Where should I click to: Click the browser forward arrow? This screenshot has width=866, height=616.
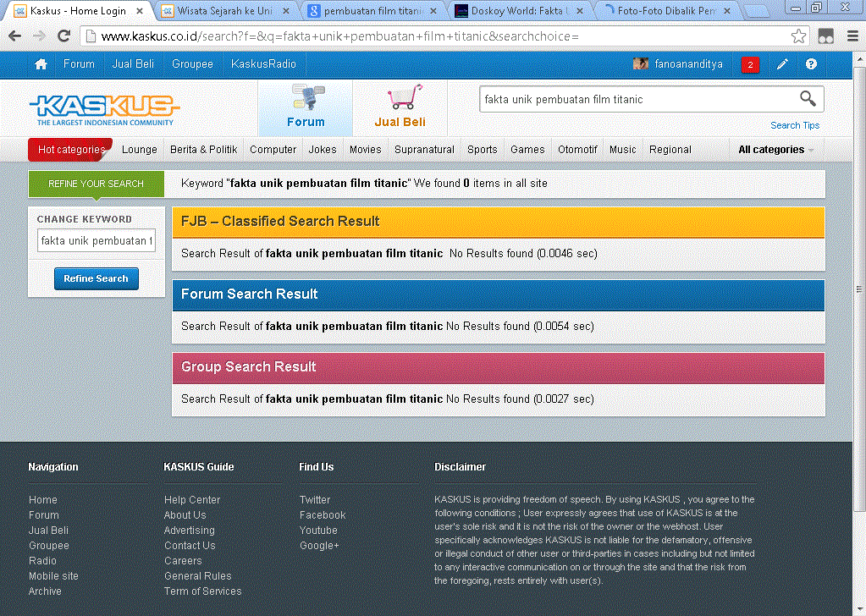coord(39,36)
